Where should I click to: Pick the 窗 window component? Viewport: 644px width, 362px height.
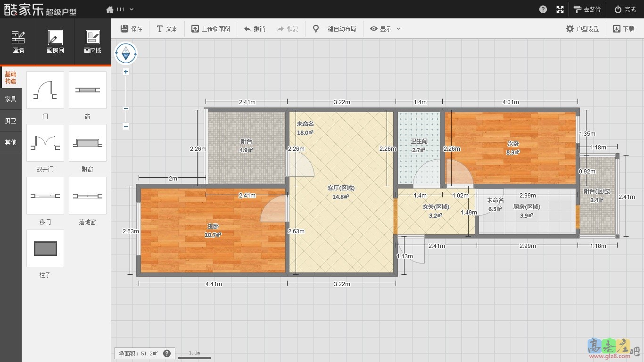click(x=87, y=90)
